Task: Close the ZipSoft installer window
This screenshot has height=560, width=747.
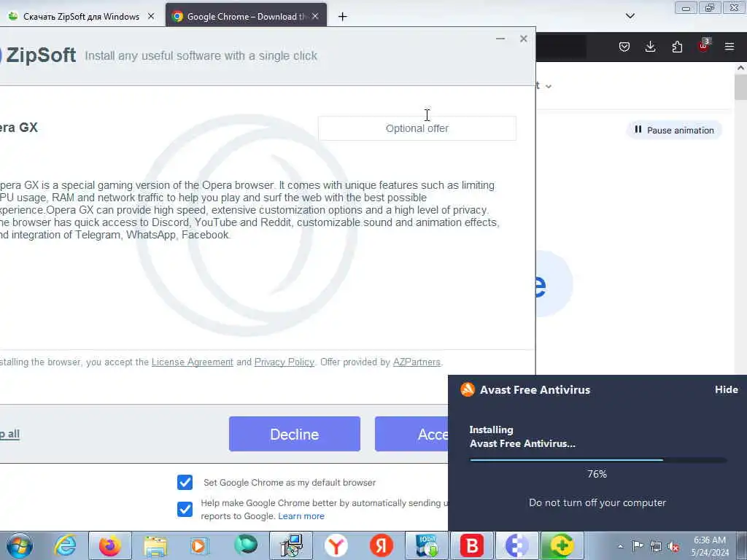Action: (x=524, y=39)
